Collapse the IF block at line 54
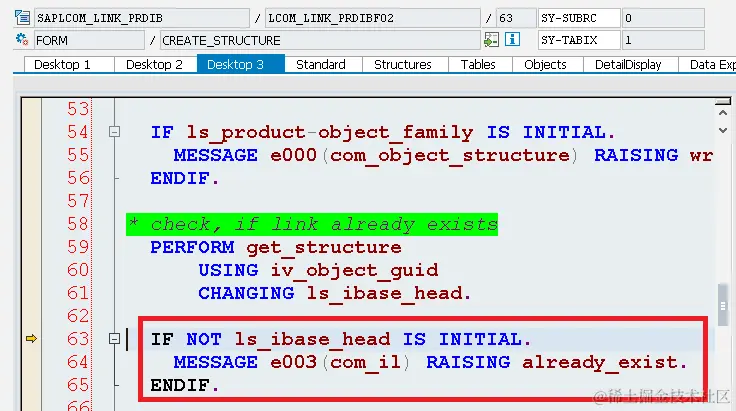The height and width of the screenshot is (411, 736). coord(114,132)
